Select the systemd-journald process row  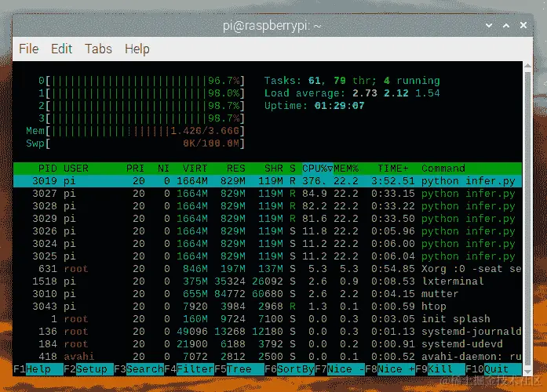[268, 332]
